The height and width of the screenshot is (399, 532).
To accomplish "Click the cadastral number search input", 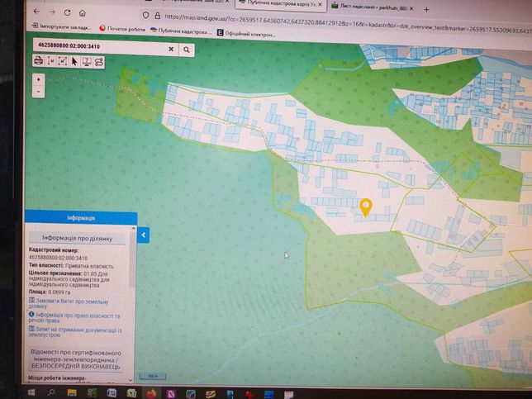I will (100, 47).
